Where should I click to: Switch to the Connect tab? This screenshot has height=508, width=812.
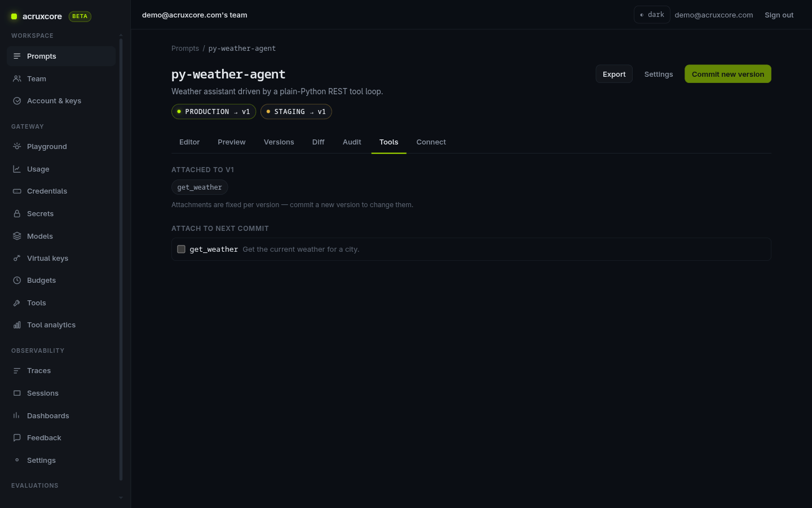(x=431, y=142)
